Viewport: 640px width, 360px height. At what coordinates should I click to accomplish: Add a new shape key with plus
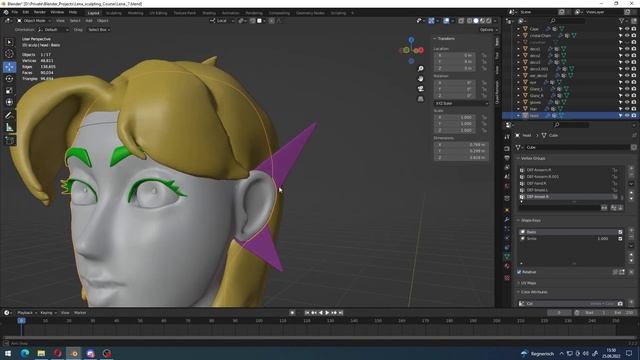(x=631, y=231)
